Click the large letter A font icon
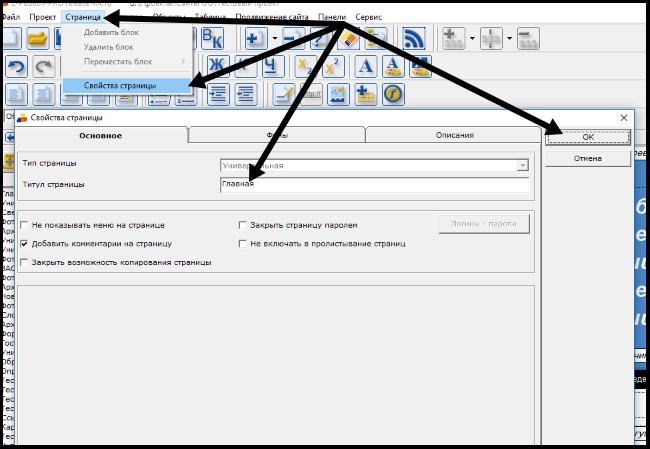 point(366,67)
